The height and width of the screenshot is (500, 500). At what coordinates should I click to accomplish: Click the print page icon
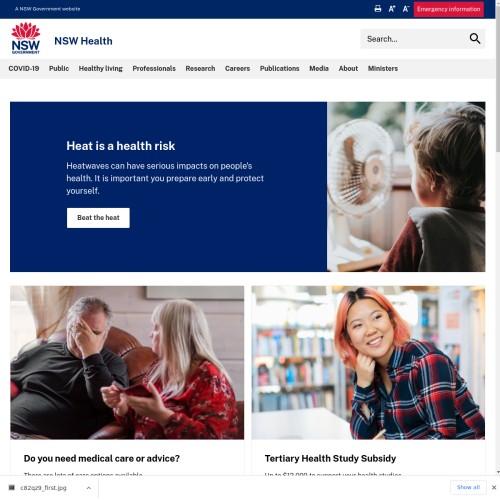378,9
